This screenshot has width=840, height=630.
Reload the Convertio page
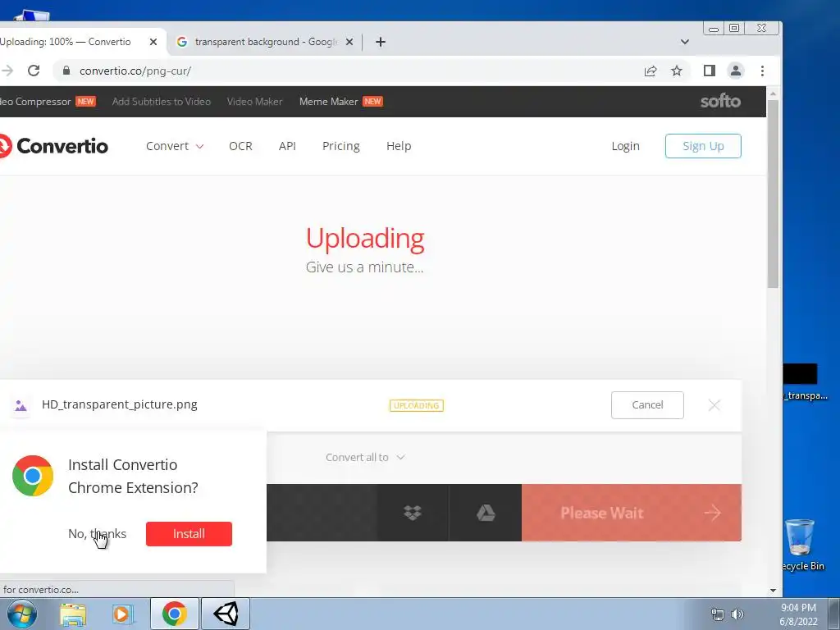coord(34,71)
